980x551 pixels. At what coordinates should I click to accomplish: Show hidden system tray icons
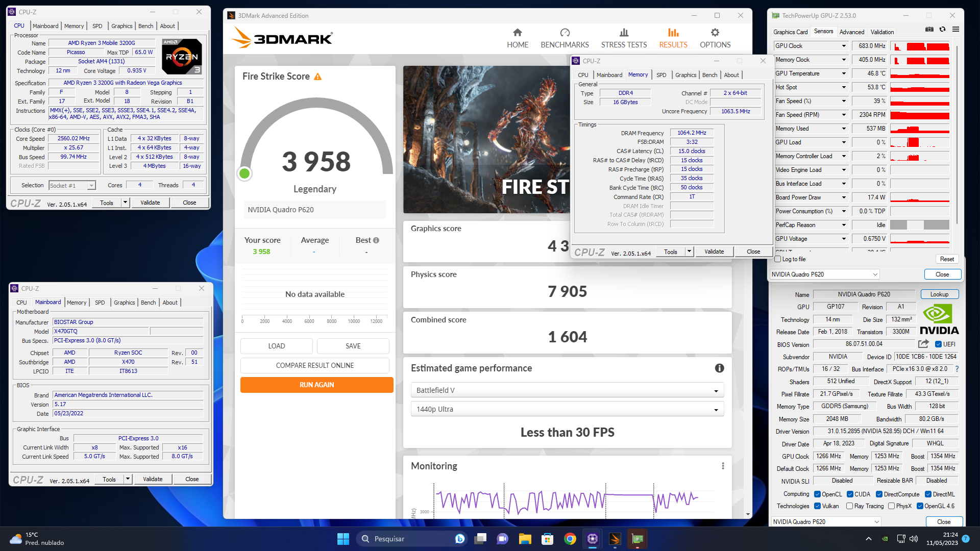pos(868,539)
